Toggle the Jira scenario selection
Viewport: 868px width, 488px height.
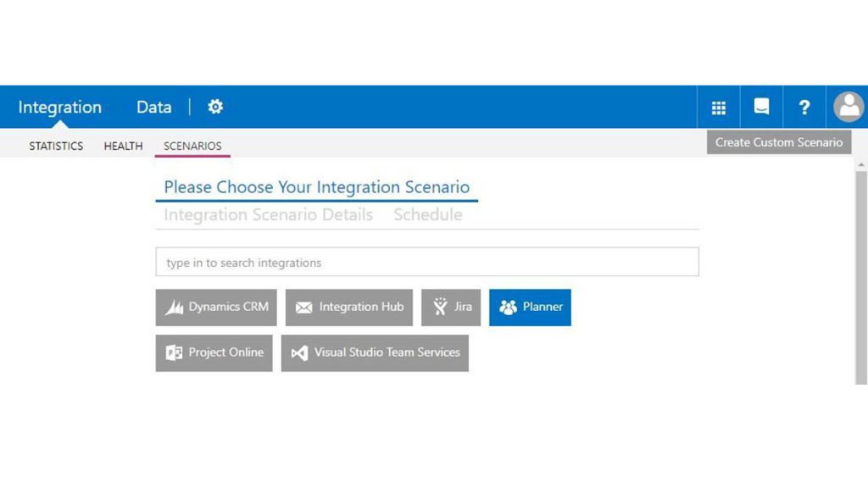coord(450,308)
